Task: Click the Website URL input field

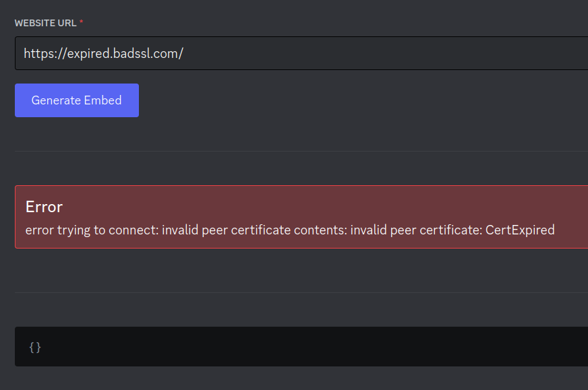Action: click(x=301, y=53)
